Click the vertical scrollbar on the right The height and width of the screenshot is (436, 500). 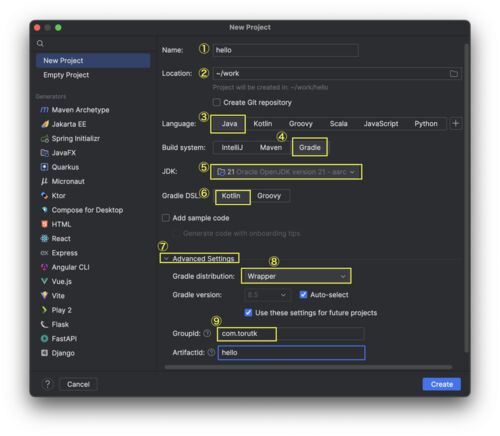(x=467, y=197)
